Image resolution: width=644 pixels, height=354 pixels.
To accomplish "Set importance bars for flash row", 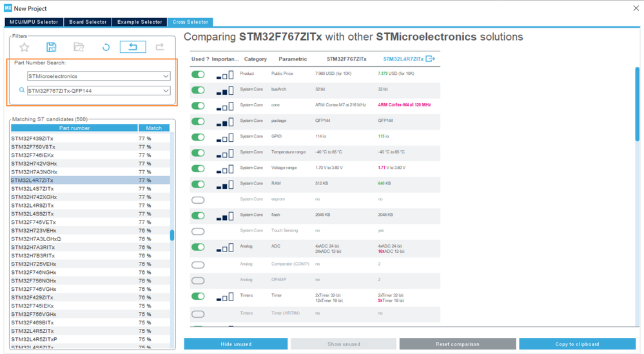I will pyautogui.click(x=225, y=217).
